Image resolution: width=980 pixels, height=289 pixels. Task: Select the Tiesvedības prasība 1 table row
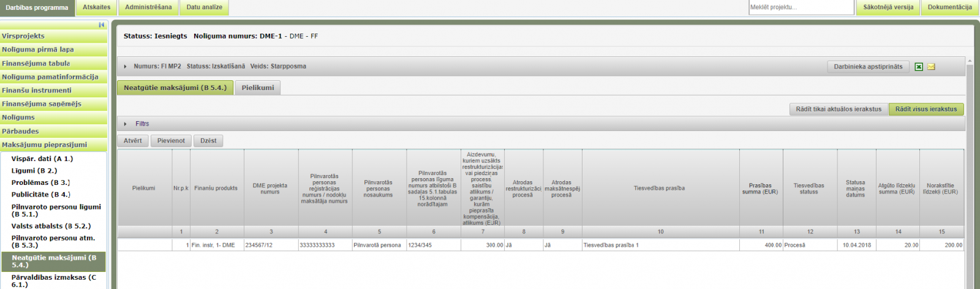pos(660,245)
